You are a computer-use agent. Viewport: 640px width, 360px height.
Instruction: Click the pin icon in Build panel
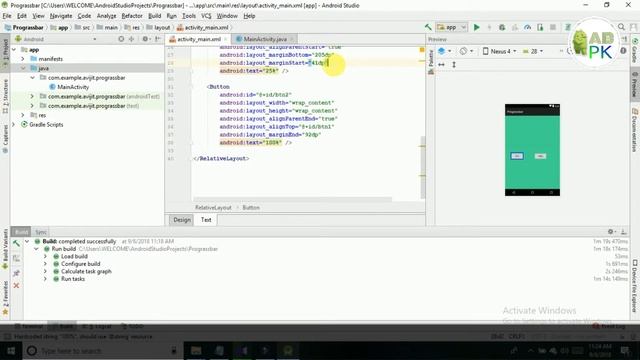16,273
